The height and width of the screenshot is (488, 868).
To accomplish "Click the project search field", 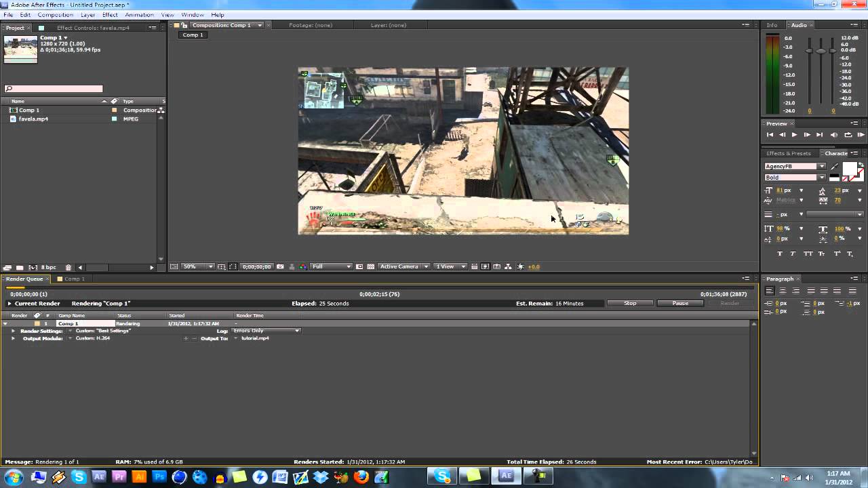I will click(x=54, y=89).
